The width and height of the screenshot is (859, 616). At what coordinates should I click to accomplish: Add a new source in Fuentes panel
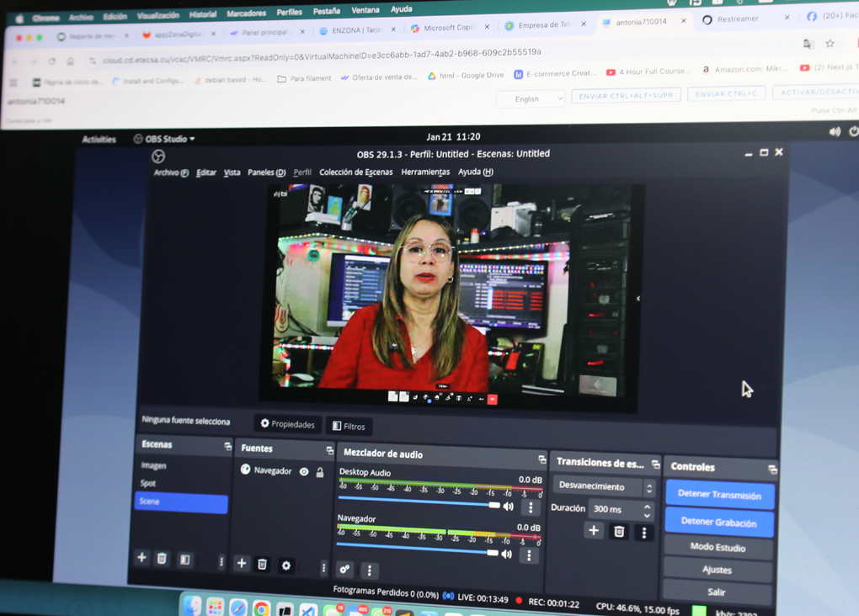(242, 563)
